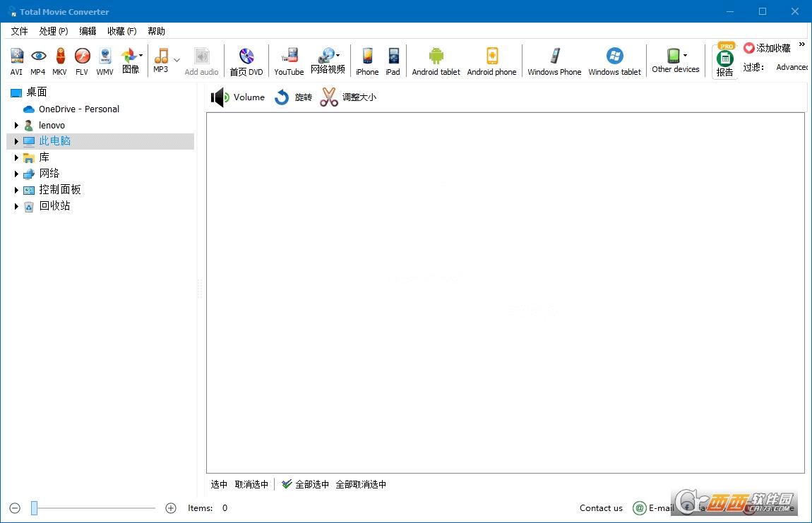The width and height of the screenshot is (812, 523).
Task: Open the 处理 (P) menu
Action: point(54,31)
